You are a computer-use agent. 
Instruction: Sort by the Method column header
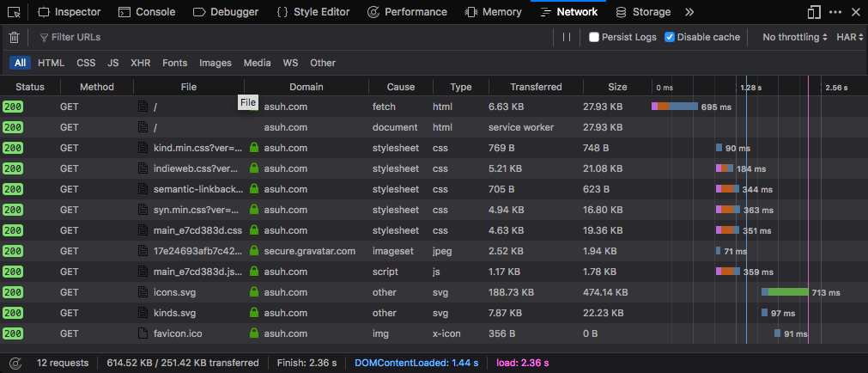coord(97,87)
